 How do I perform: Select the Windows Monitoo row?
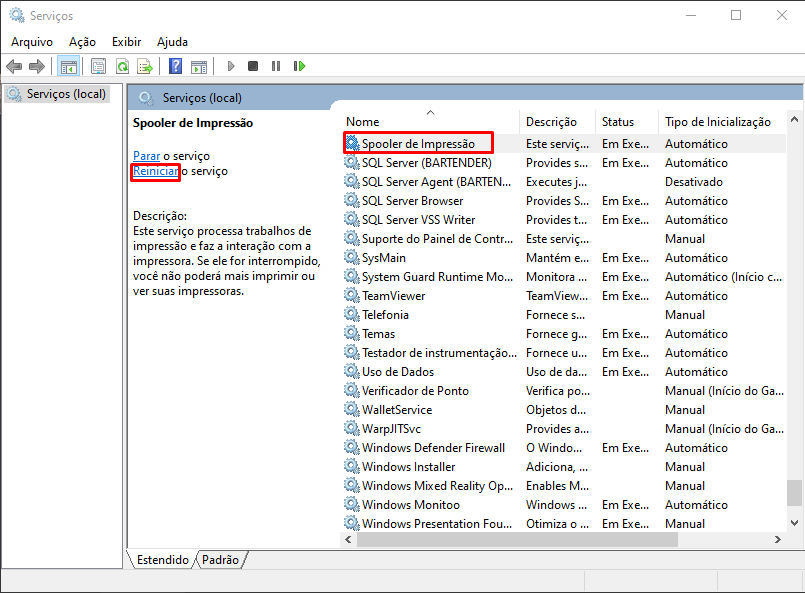pos(563,505)
